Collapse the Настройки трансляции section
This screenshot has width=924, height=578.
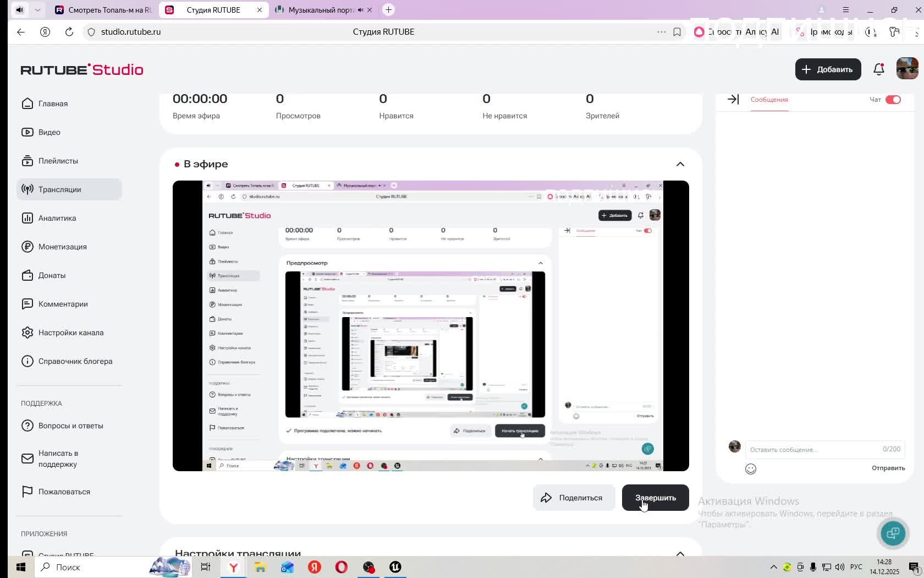pyautogui.click(x=680, y=553)
